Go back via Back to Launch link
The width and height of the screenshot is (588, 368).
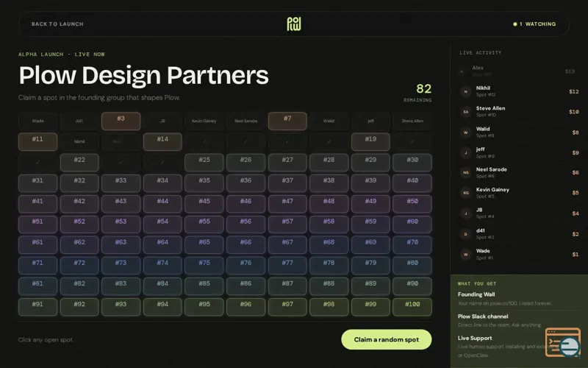pos(57,24)
